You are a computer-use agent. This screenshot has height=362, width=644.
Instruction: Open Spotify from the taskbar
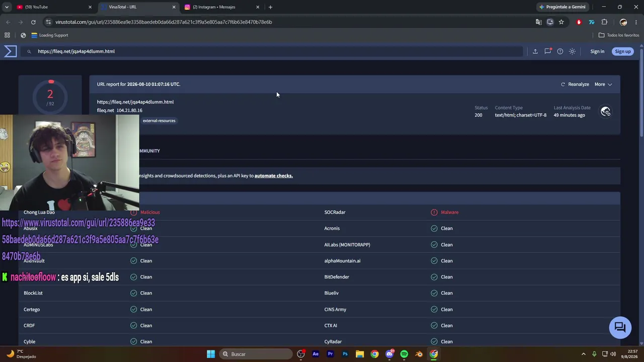[x=404, y=354]
